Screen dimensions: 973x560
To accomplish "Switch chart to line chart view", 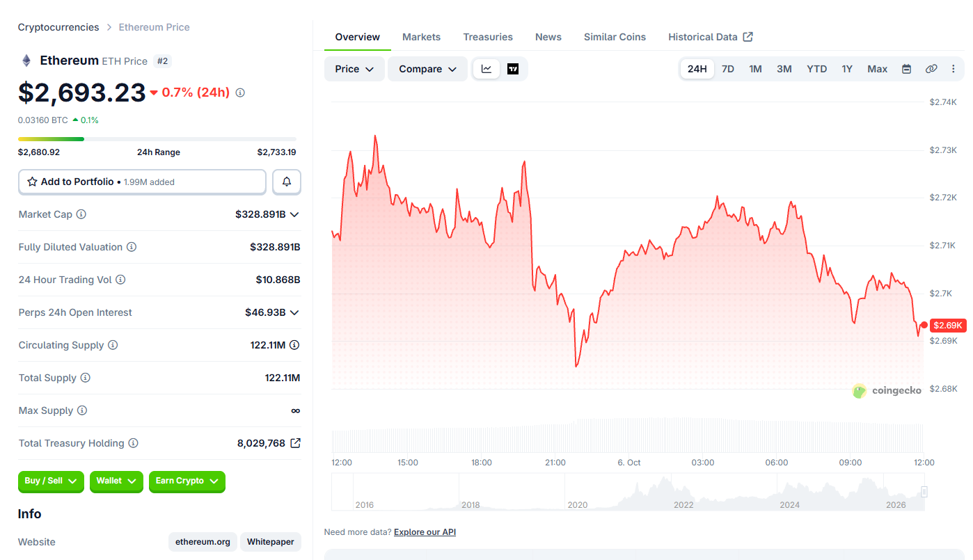I will [486, 69].
